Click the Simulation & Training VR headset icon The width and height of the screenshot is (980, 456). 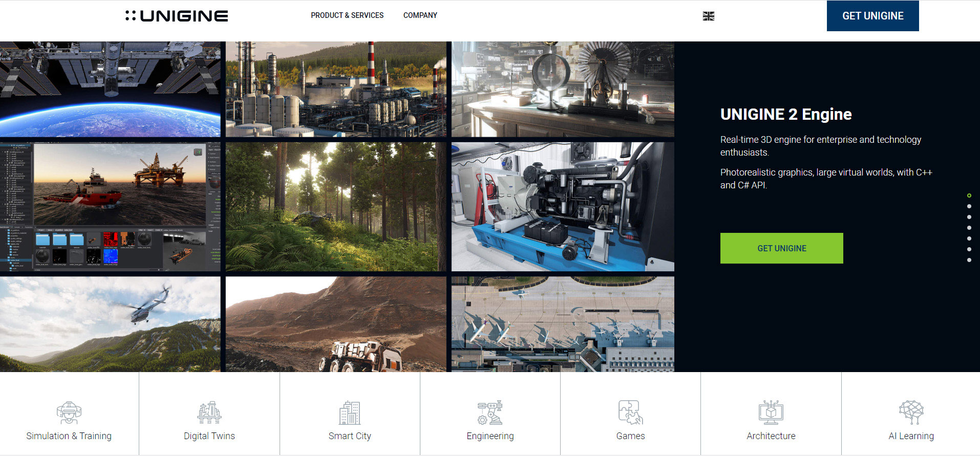pos(69,412)
